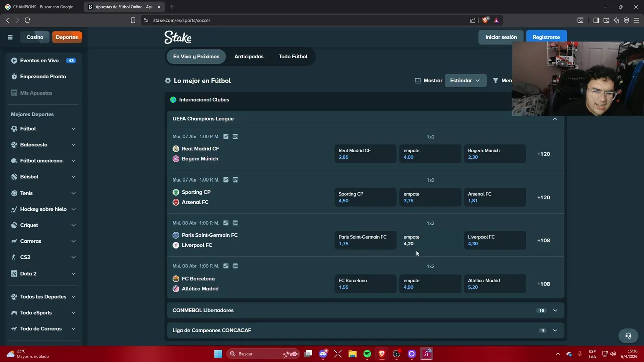
Task: Click the Registrarse button
Action: (x=546, y=37)
